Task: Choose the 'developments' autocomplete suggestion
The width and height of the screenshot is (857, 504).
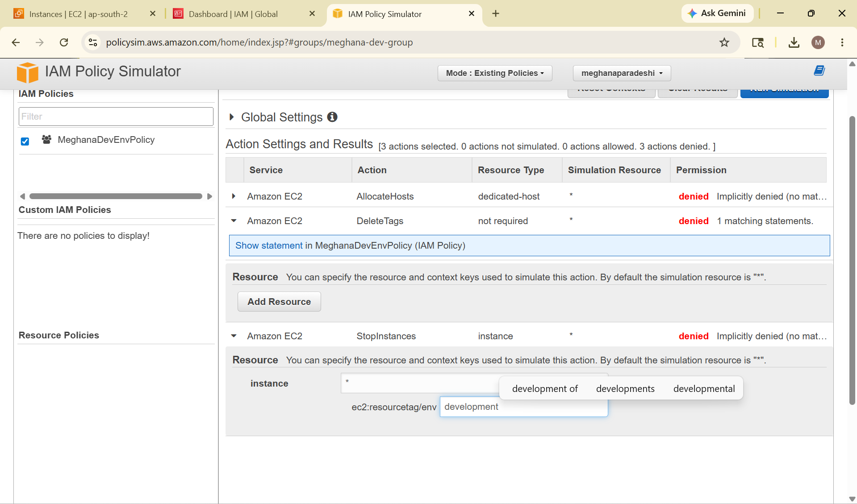Action: (625, 389)
